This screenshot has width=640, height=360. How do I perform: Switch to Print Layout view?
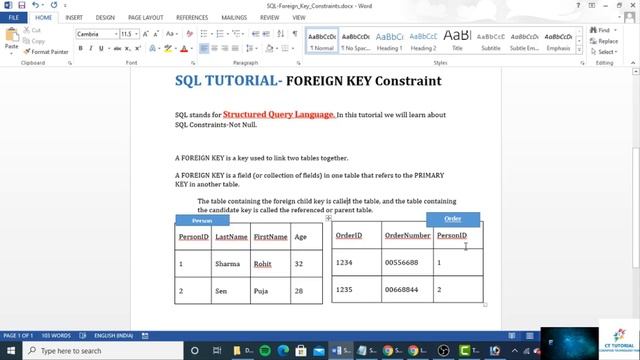[x=529, y=336]
